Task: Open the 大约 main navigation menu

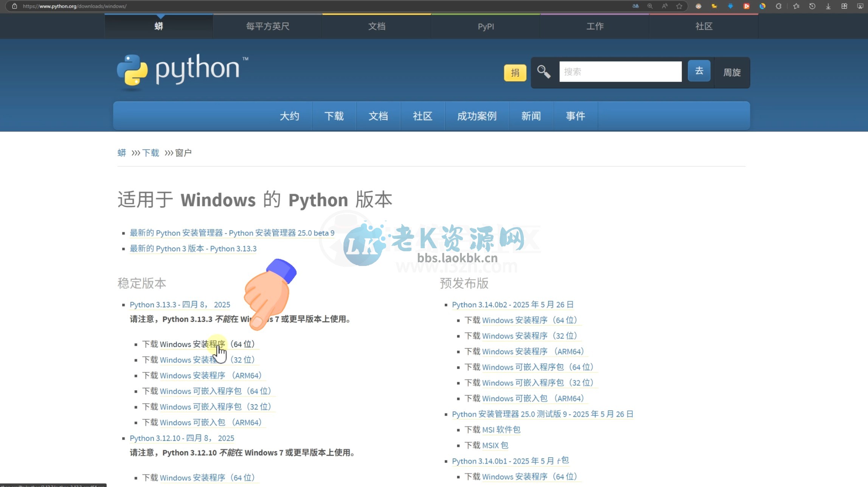Action: [x=289, y=116]
